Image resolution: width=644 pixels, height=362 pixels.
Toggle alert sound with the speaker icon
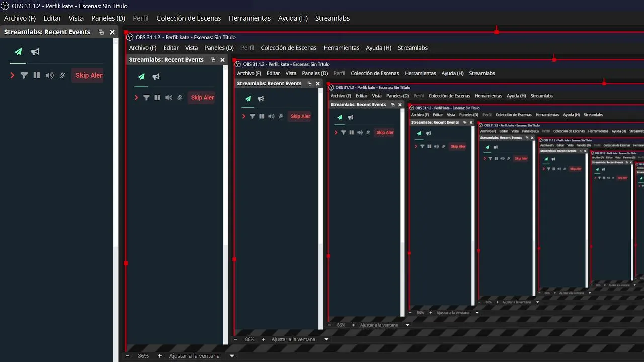49,75
